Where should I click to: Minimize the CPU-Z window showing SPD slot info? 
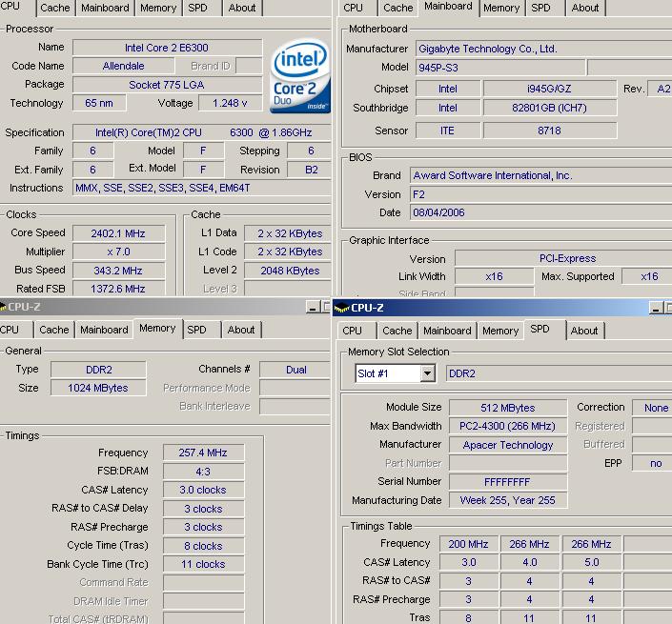click(x=656, y=308)
